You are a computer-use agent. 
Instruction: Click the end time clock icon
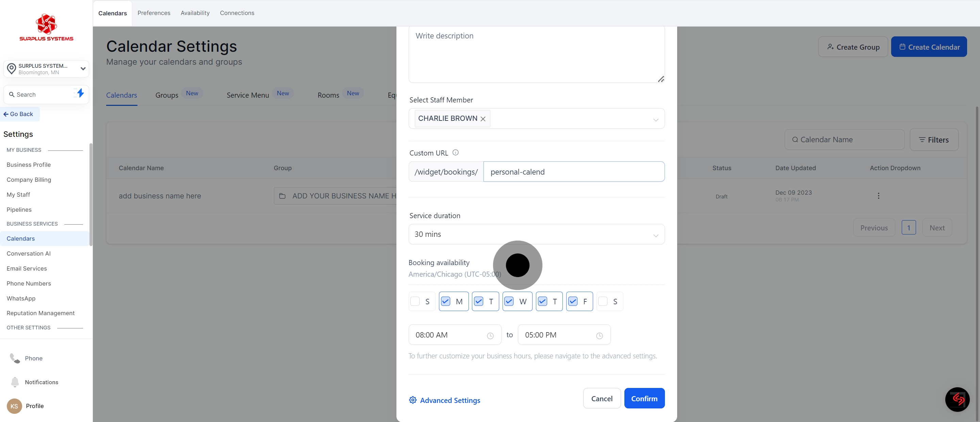pos(599,336)
